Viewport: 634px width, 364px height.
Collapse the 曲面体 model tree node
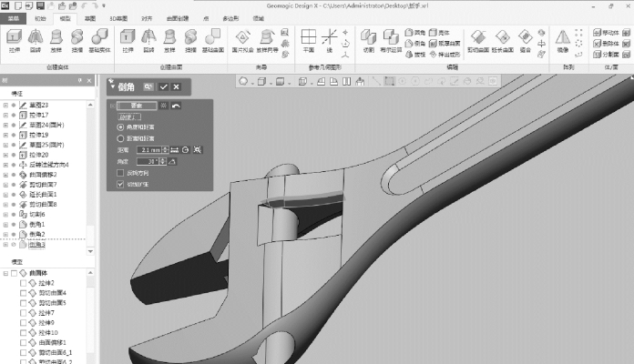click(x=5, y=272)
